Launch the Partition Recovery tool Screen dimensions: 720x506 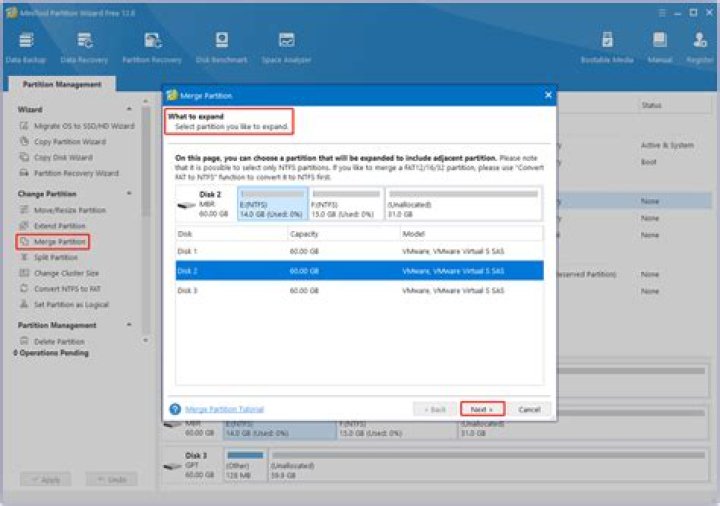152,48
